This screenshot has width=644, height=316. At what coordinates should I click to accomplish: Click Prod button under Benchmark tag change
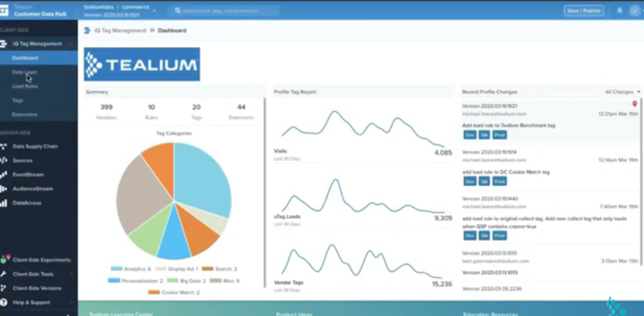tap(499, 135)
